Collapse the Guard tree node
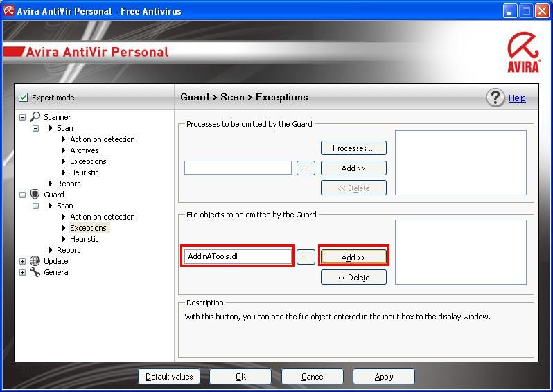 point(23,195)
